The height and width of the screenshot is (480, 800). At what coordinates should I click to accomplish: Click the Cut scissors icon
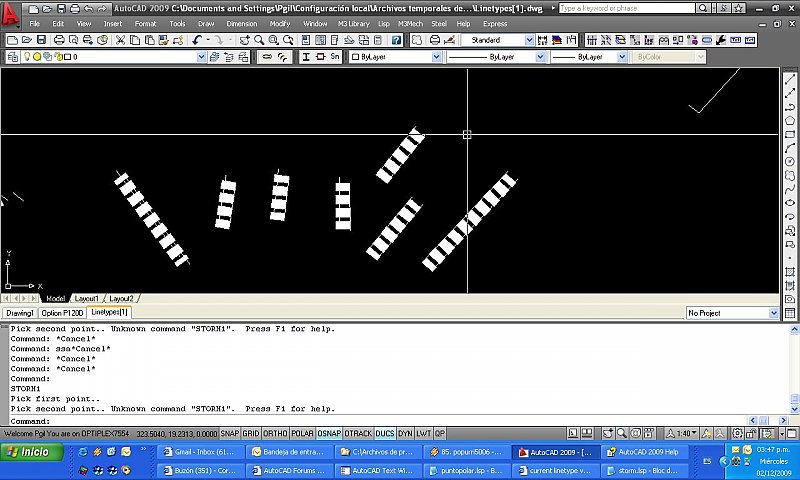click(x=120, y=40)
